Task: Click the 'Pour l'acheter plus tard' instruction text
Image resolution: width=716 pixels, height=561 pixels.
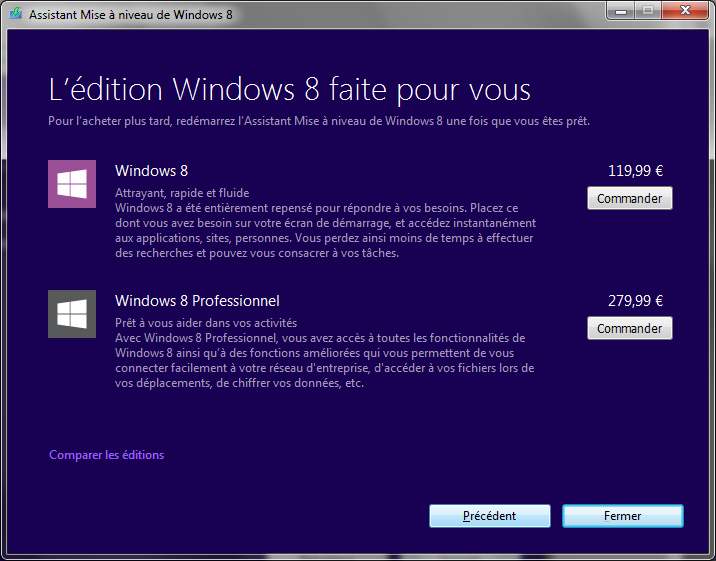Action: pos(319,121)
